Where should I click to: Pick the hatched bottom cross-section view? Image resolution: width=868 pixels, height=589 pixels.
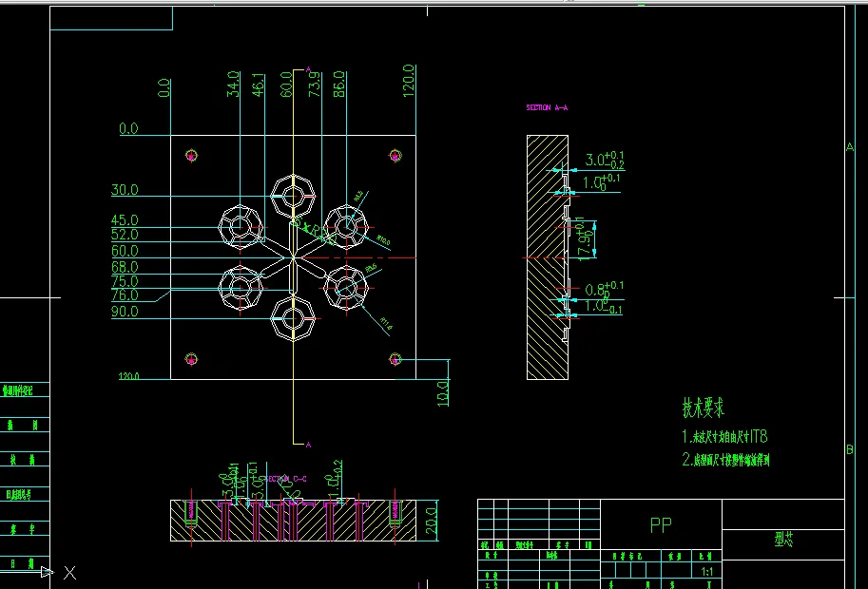(293, 521)
